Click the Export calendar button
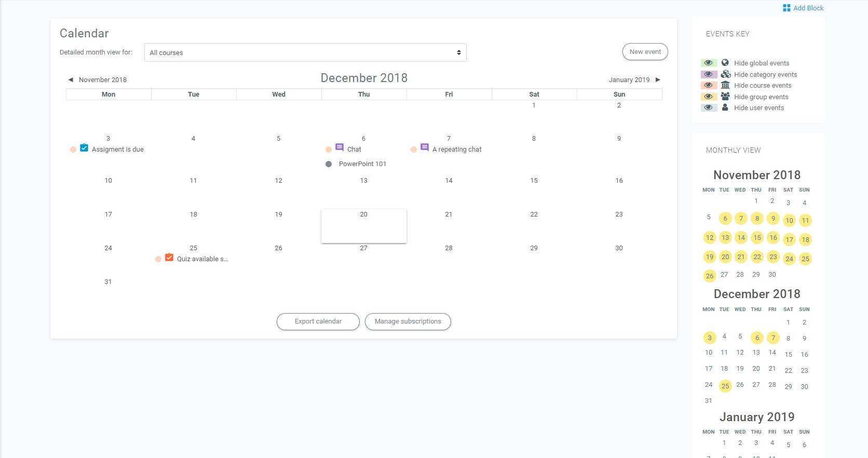Screen dimensions: 868x458 pyautogui.click(x=318, y=321)
